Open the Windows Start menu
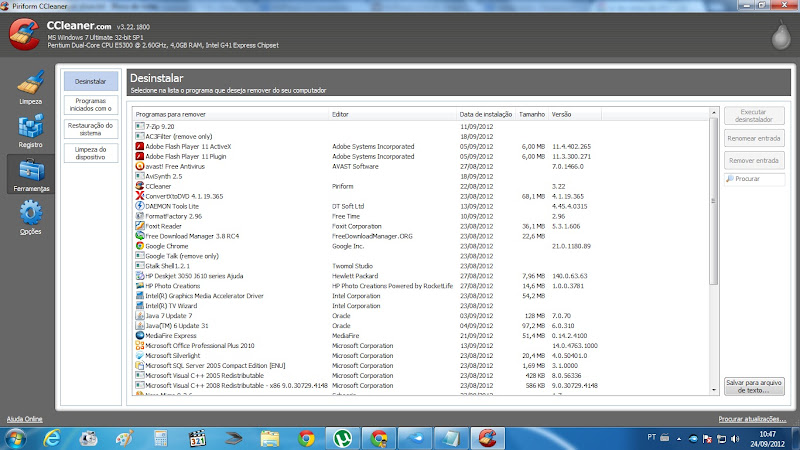Image resolution: width=800 pixels, height=450 pixels. coord(15,439)
